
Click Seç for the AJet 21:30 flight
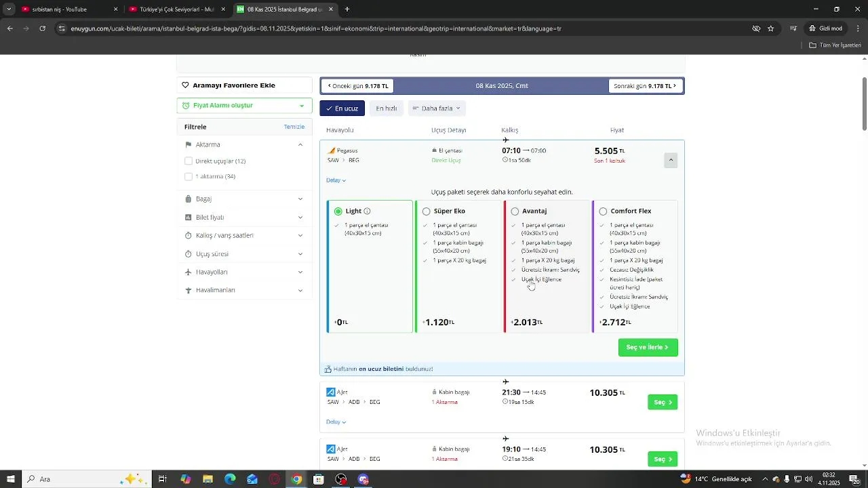coord(663,403)
